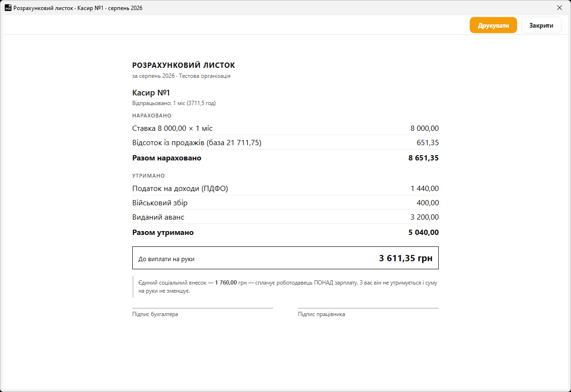Click the net pay amount 3 611,35 грн
This screenshot has width=571, height=392.
tap(406, 258)
